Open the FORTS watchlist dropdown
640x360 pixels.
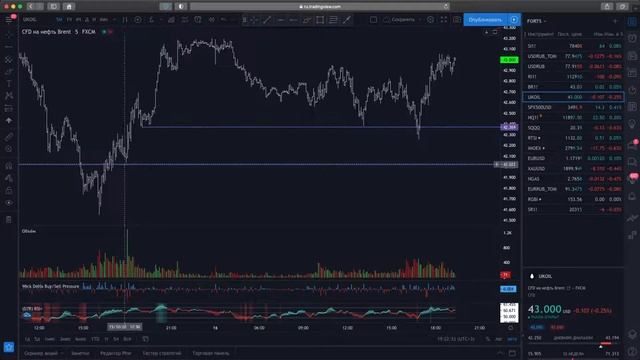click(x=537, y=21)
